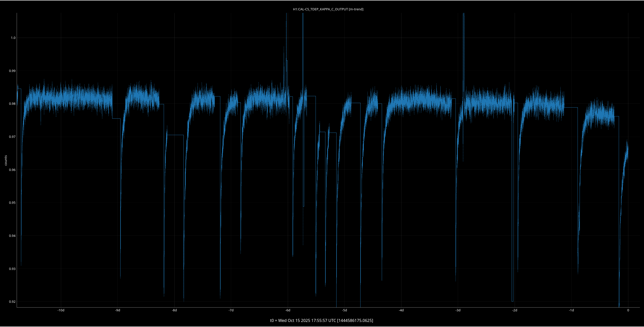Click the plot title H1:CAL-CS_TDEP_KAPPA_C_OUTPUT
This screenshot has height=327, width=644.
pos(328,9)
